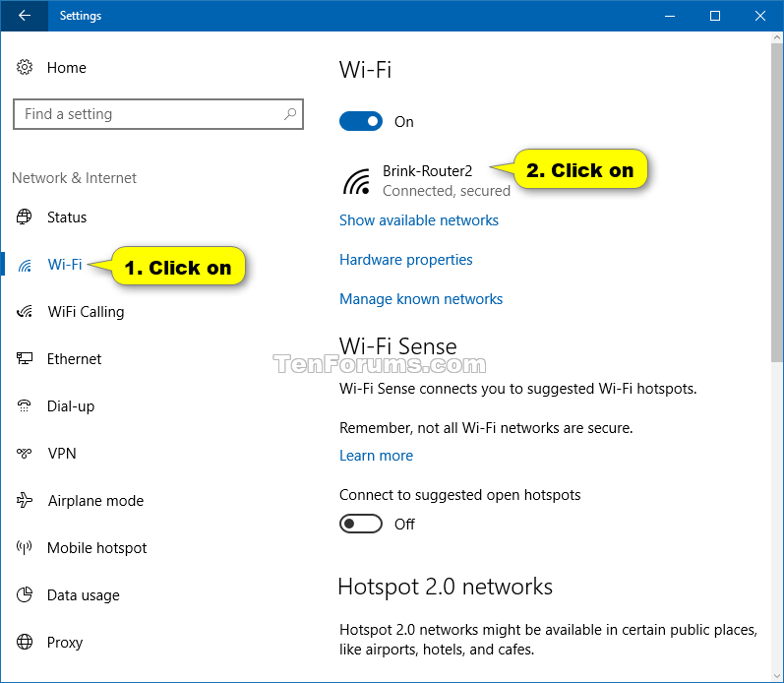784x683 pixels.
Task: Click the Data usage pie icon
Action: 25,594
